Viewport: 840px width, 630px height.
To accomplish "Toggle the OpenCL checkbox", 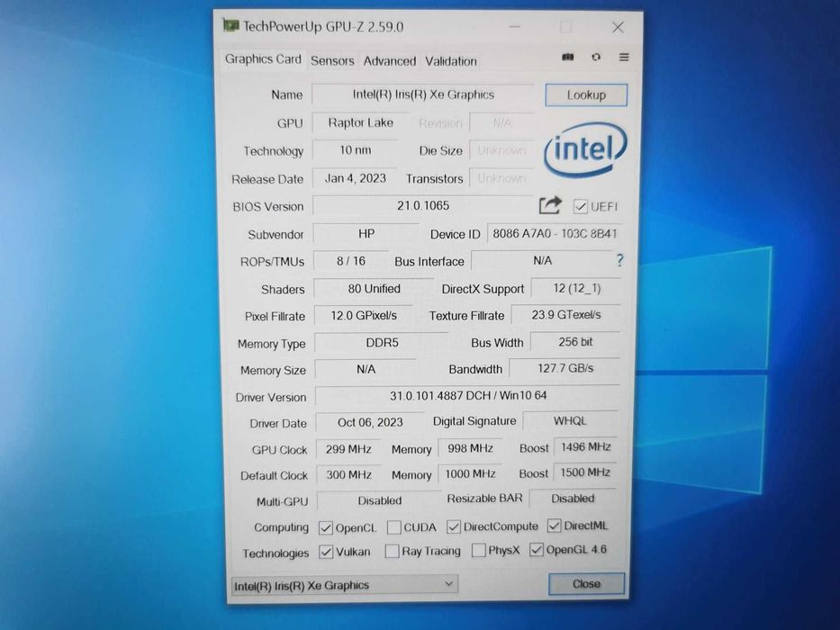I will 325,527.
